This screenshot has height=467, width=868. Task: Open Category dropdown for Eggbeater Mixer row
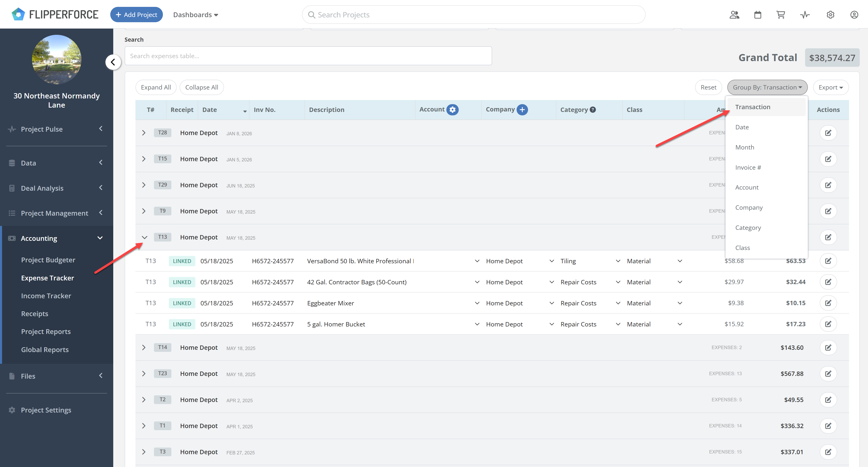(x=618, y=303)
